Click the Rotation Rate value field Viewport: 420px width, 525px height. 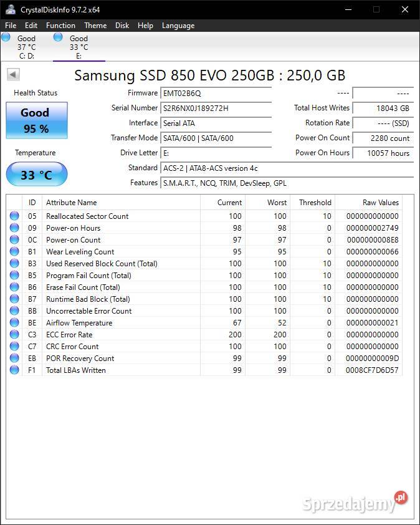pos(383,123)
